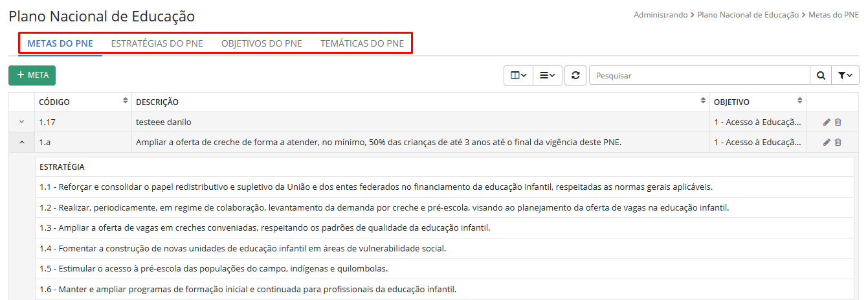The height and width of the screenshot is (300, 868).
Task: Delete the 1.a row with trash icon
Action: click(x=838, y=143)
